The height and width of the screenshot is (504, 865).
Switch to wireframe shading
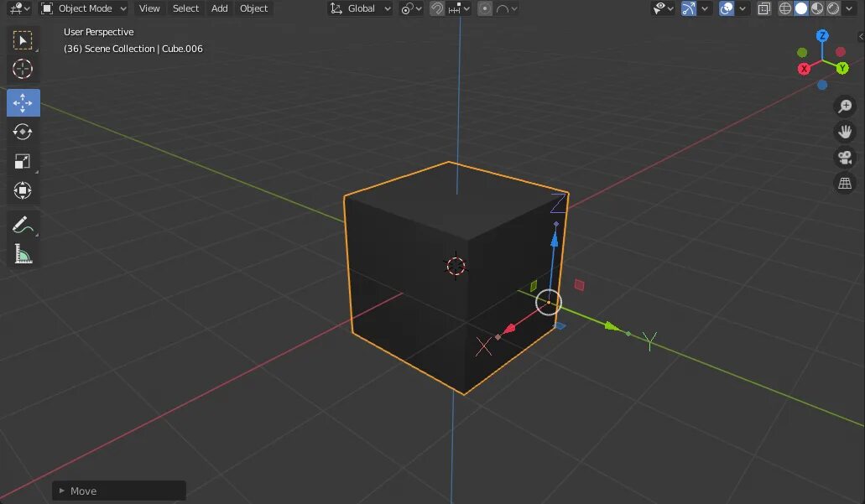point(785,8)
